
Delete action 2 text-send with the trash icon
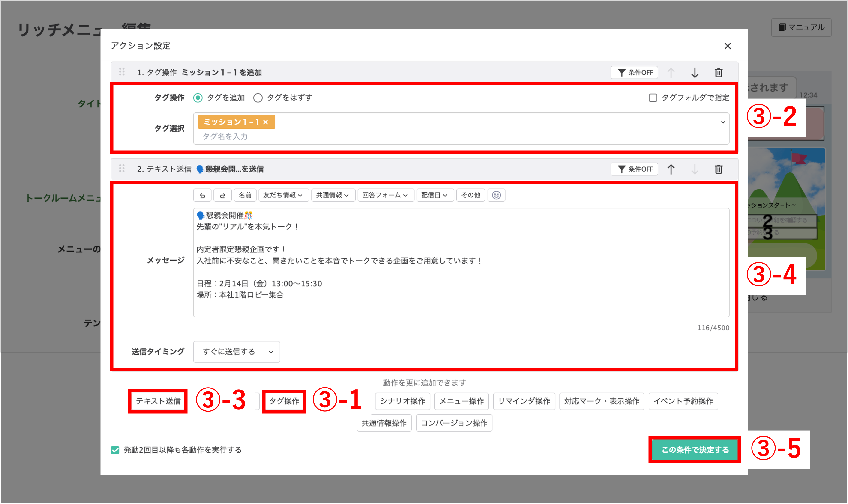(x=719, y=169)
